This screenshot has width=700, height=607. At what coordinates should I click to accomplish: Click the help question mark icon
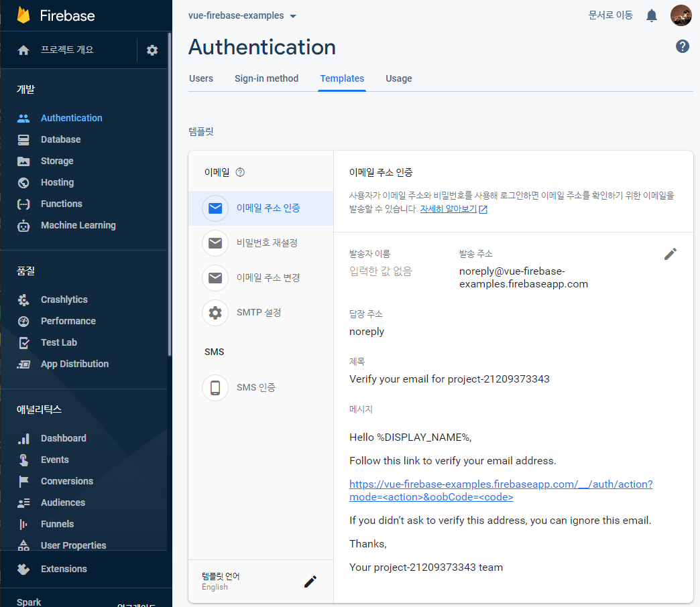682,46
